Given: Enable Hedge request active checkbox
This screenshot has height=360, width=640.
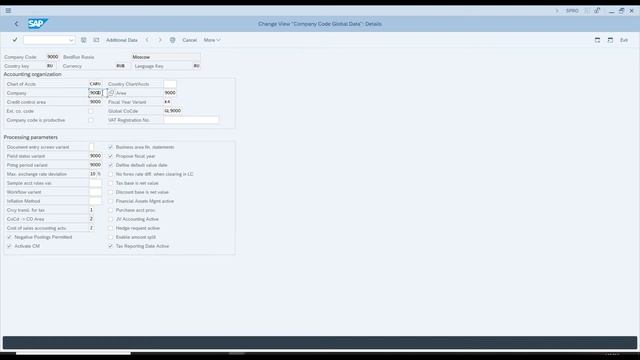Looking at the screenshot, I should coord(111,228).
